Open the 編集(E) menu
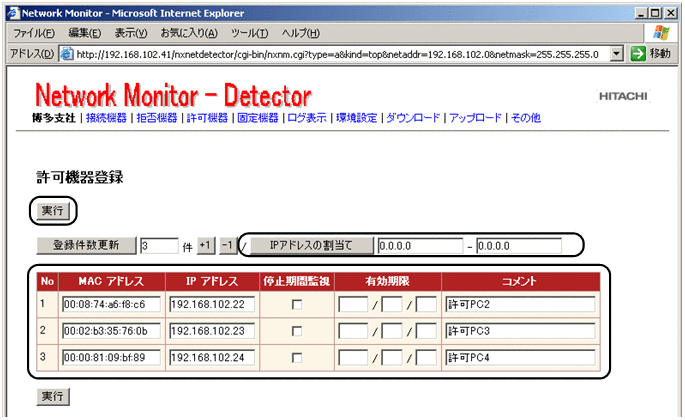 tap(85, 33)
